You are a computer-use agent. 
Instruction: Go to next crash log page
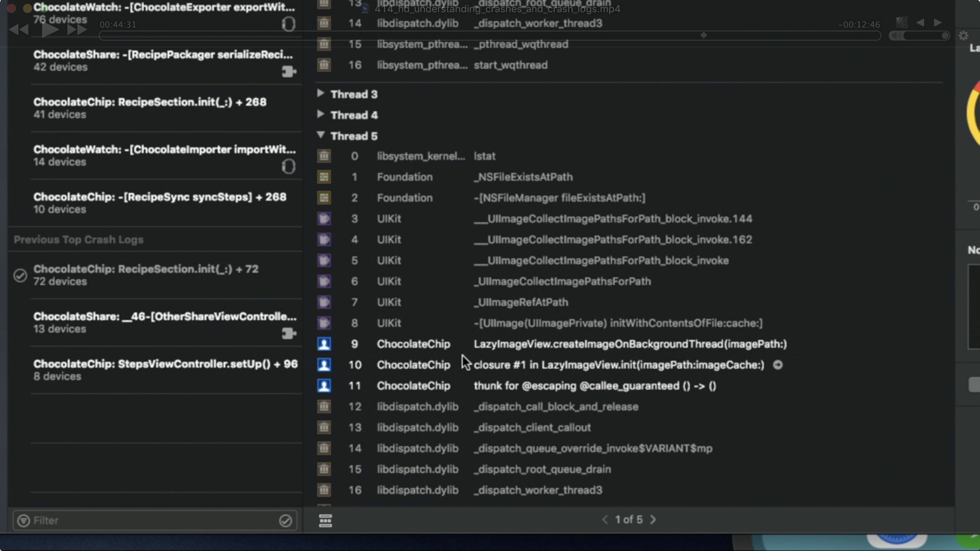click(x=653, y=520)
